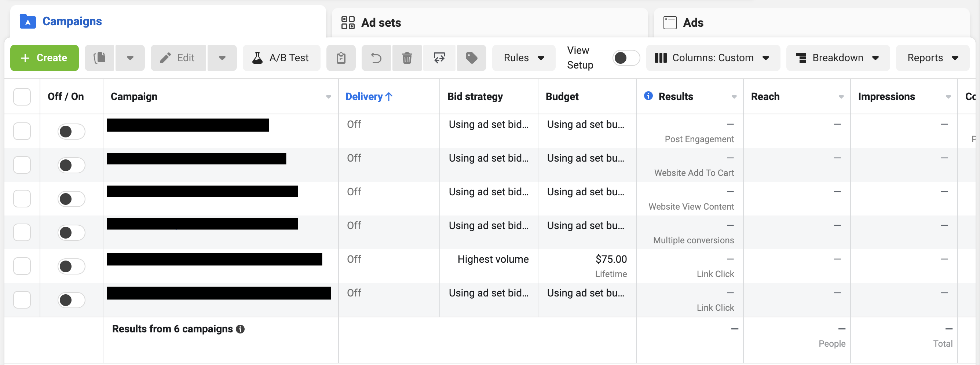
Task: Click the Multiple conversions result label
Action: (x=694, y=240)
